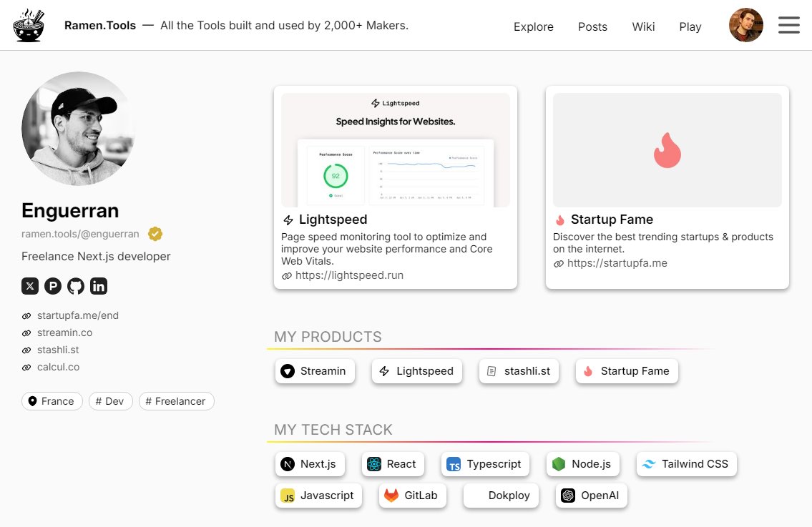812x527 pixels.
Task: Select the Streamin product chip
Action: point(315,371)
